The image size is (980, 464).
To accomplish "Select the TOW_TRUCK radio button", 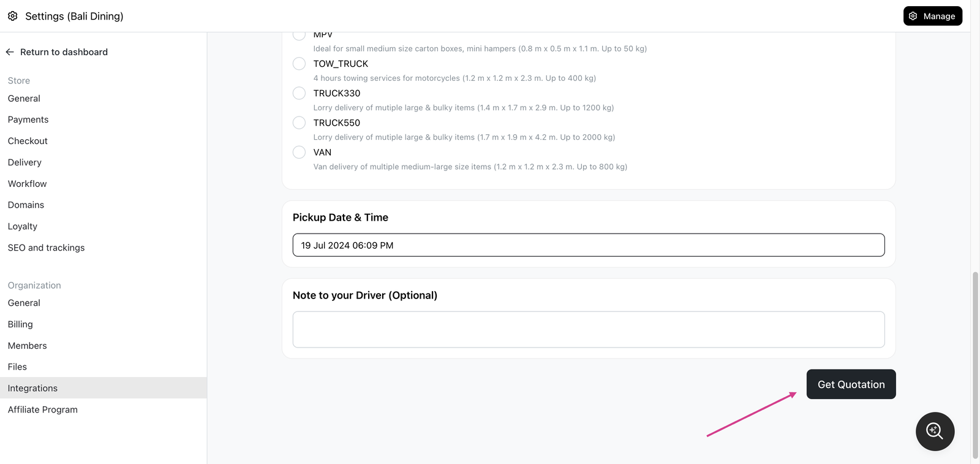I will click(x=299, y=64).
